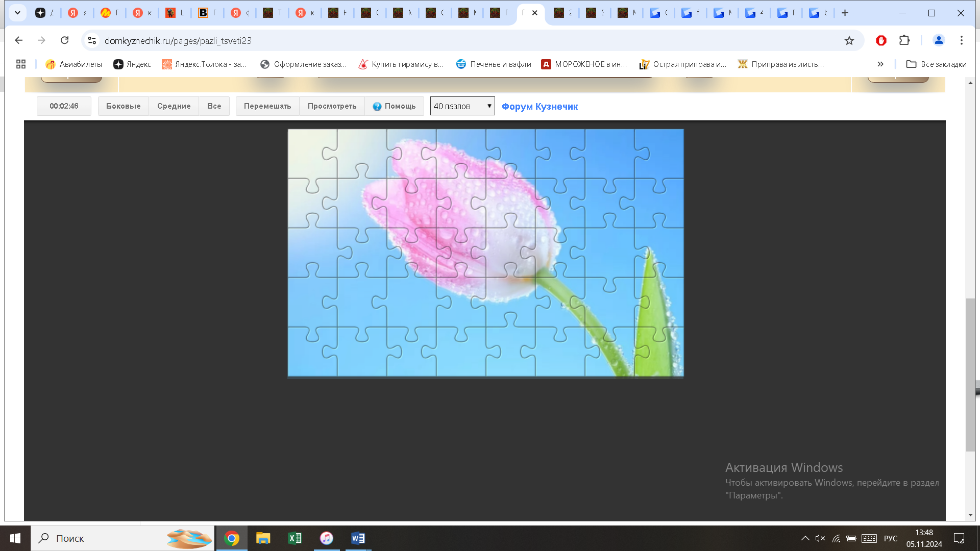Open the Extensions puzzle-piece menu
This screenshot has width=980, height=551.
click(904, 40)
